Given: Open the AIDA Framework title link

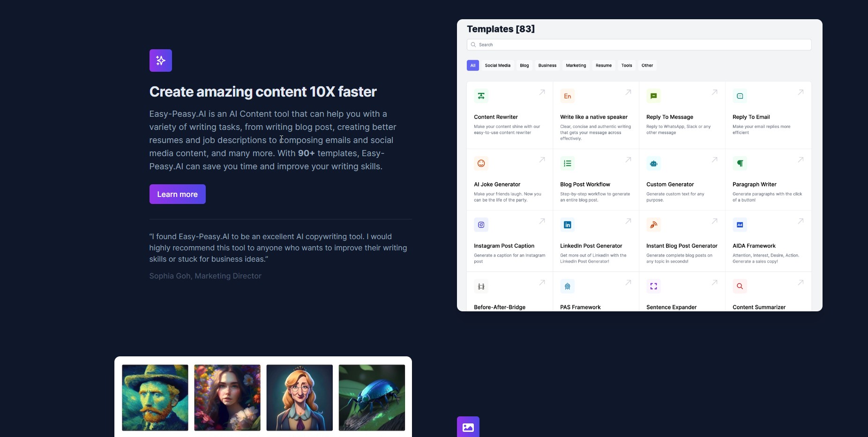Looking at the screenshot, I should [754, 246].
